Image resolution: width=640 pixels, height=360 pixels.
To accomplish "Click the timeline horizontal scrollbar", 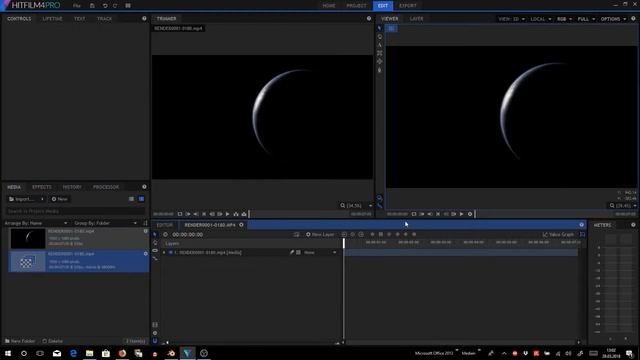I will click(462, 342).
